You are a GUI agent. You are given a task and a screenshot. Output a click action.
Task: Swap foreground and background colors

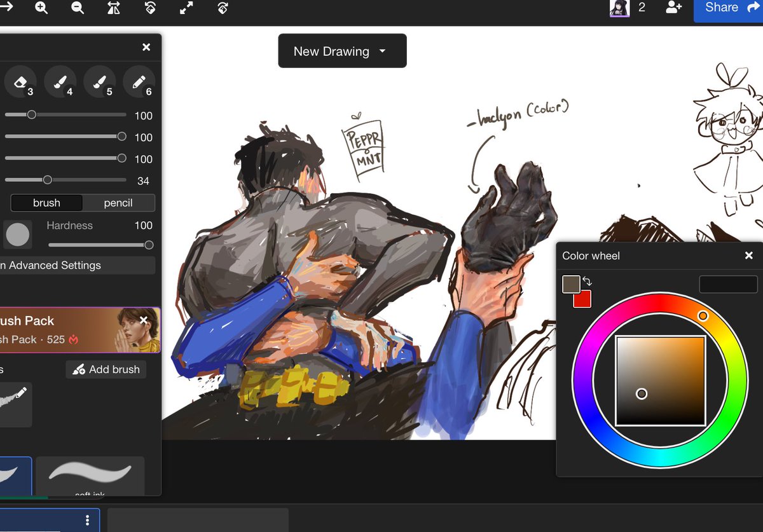587,281
